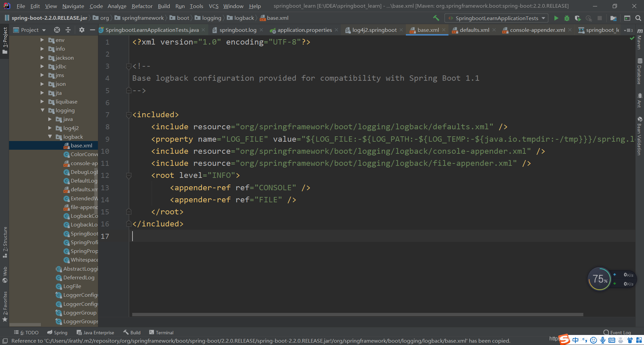Click Project panel horizontal scrollbar
The height and width of the screenshot is (345, 644).
[25, 325]
